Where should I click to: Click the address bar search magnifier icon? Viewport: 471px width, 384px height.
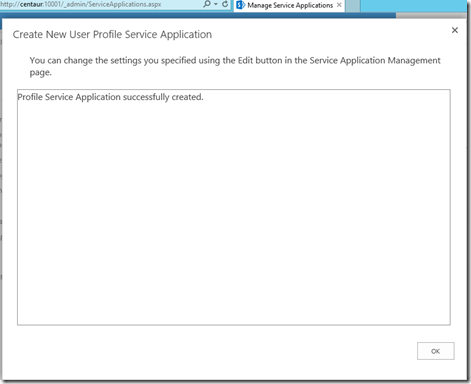(207, 4)
